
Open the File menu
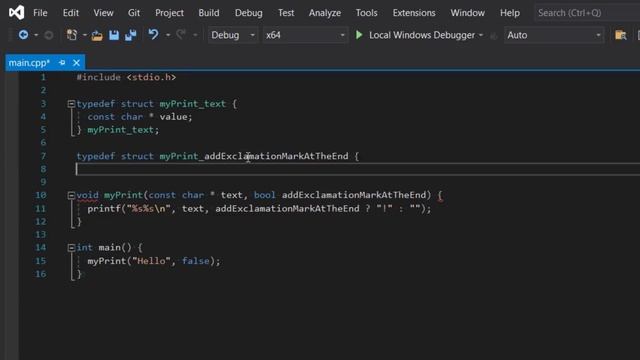(40, 13)
